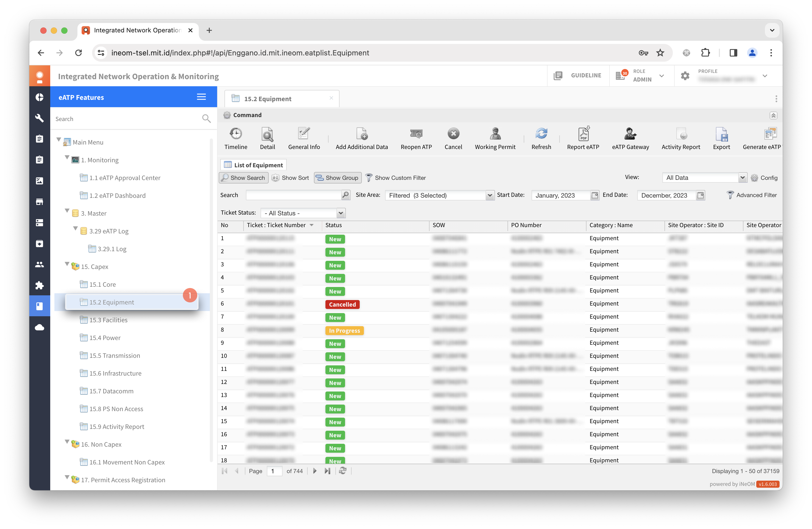
Task: Collapse the 15. Capex tree node
Action: click(67, 264)
